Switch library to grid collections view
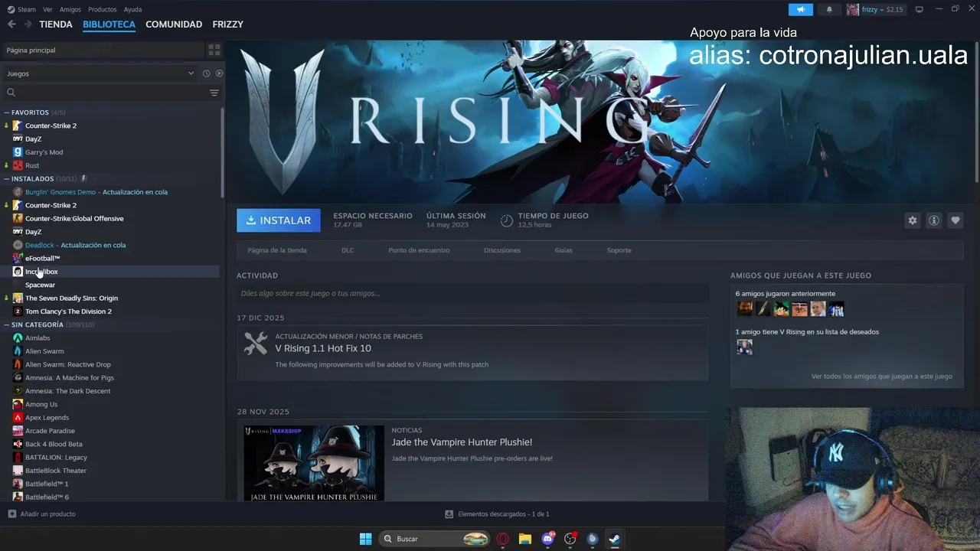980x551 pixels. [214, 50]
